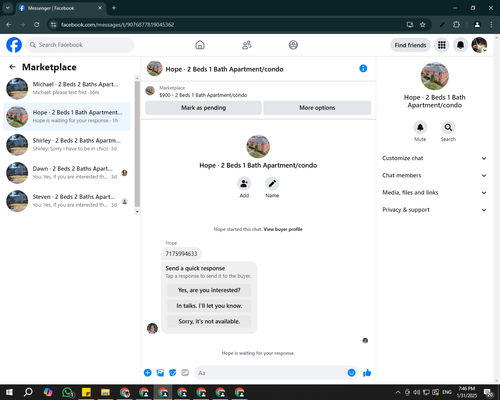Open View buyer profile link
Screen dimensions: 500x400
283,229
